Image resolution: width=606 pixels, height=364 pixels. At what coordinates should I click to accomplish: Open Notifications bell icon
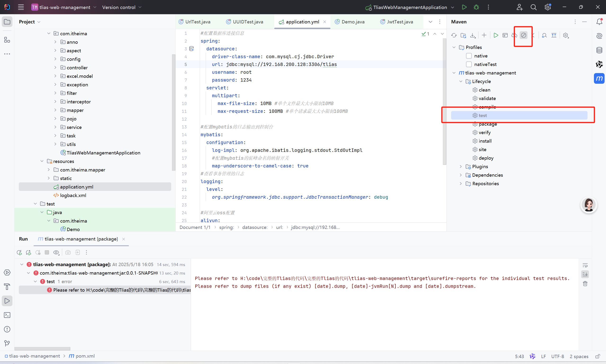pyautogui.click(x=599, y=22)
